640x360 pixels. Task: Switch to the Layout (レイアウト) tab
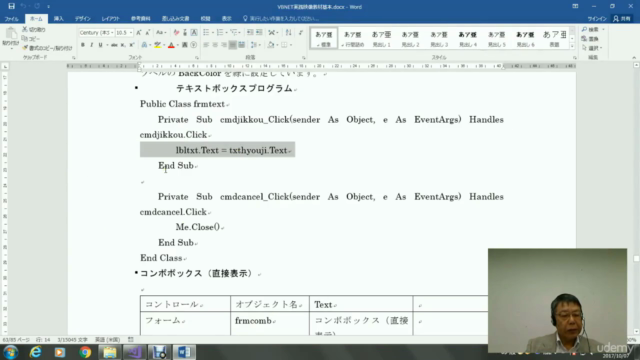110,19
